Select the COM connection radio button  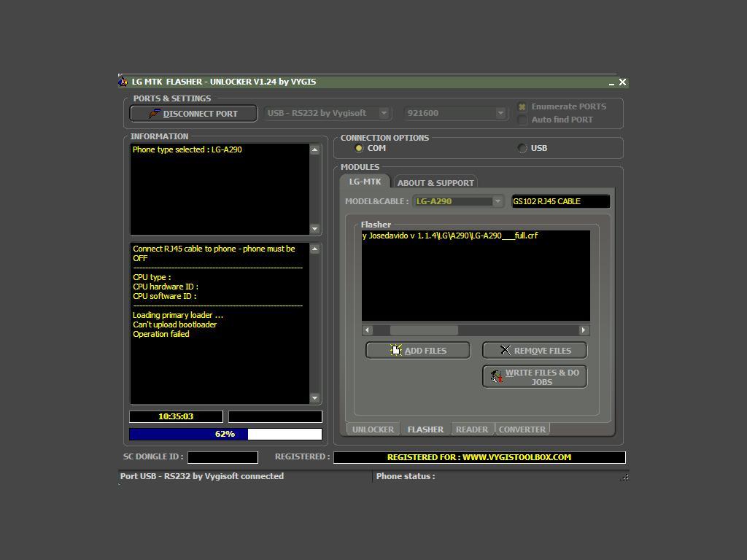tap(359, 149)
